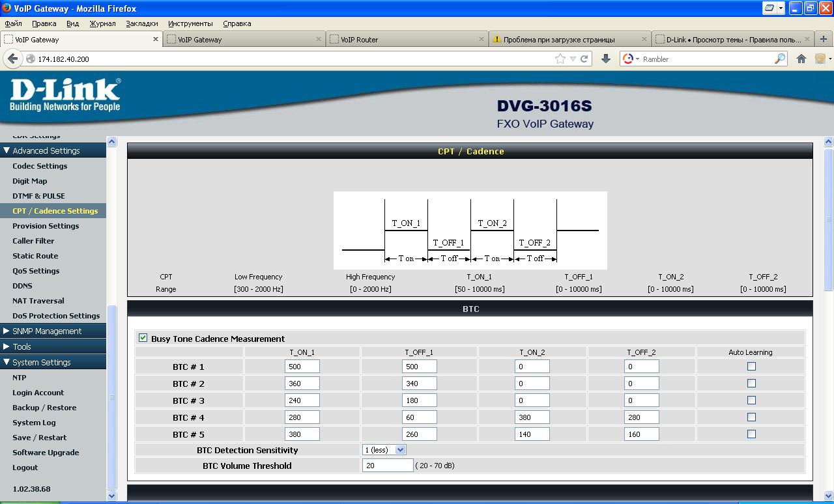Click the bookmark star icon
The width and height of the screenshot is (834, 504).
pos(560,59)
